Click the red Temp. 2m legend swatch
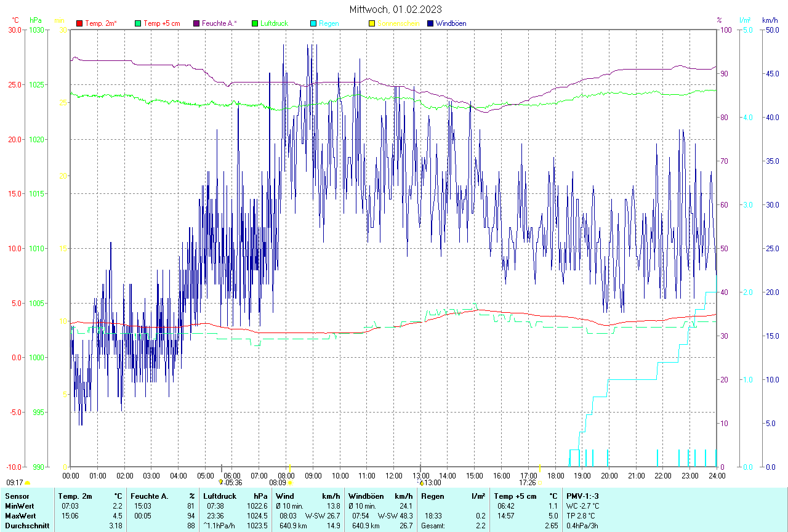This screenshot has width=788, height=532. [79, 23]
